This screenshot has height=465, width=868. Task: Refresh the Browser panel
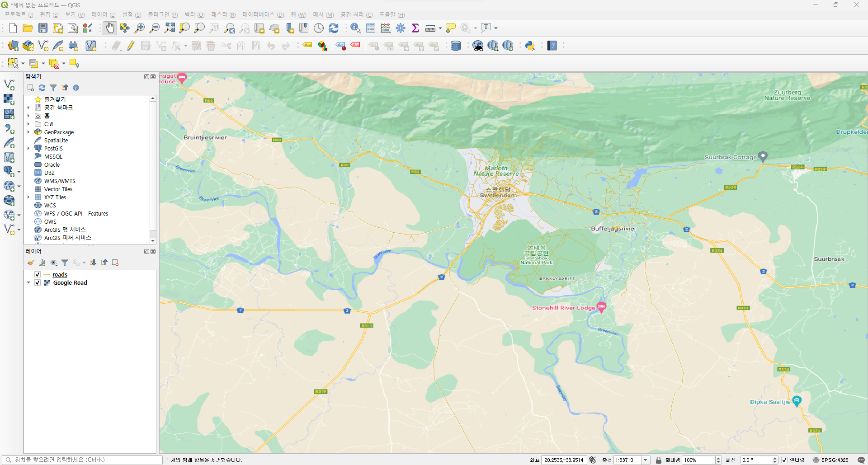(x=42, y=88)
